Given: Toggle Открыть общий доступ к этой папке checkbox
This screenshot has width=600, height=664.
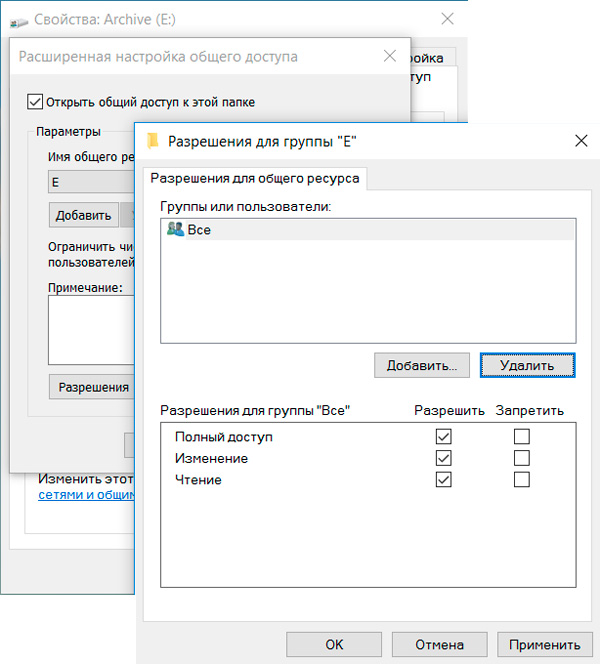Looking at the screenshot, I should pos(35,102).
